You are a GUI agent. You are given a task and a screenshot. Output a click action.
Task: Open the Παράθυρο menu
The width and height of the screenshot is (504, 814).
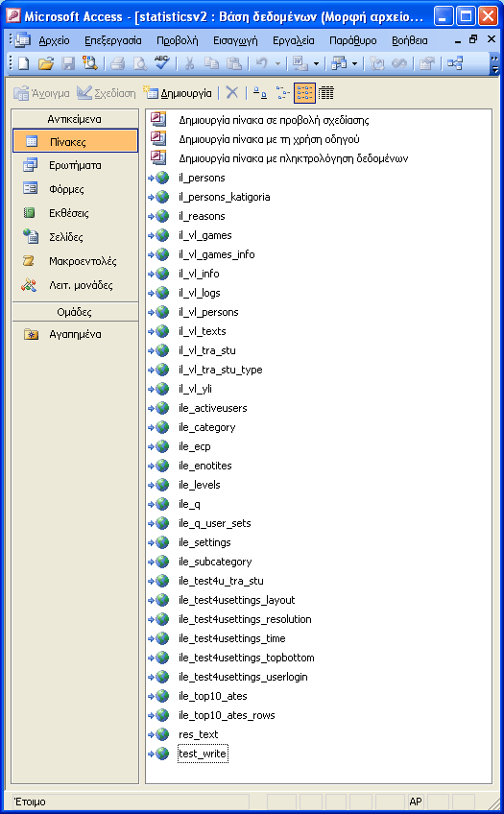353,40
